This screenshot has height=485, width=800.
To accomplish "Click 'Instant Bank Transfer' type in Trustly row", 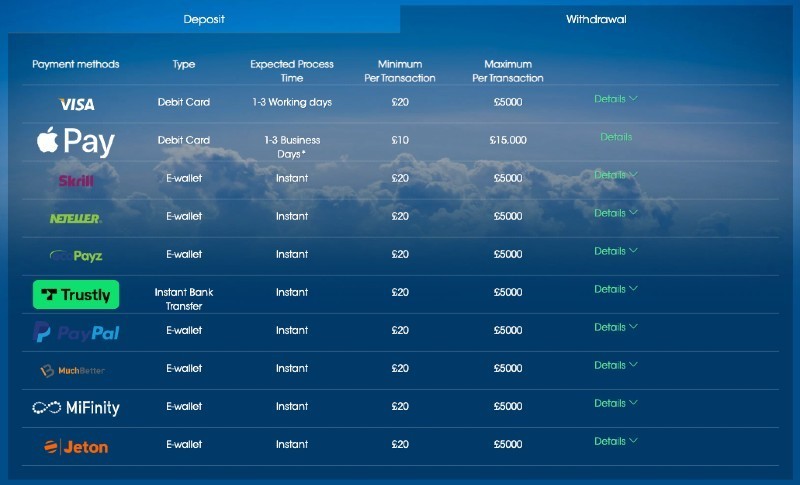I will click(184, 299).
